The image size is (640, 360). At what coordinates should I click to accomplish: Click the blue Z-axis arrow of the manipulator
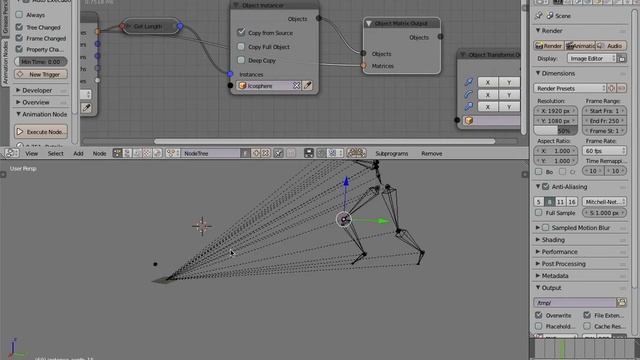[346, 182]
